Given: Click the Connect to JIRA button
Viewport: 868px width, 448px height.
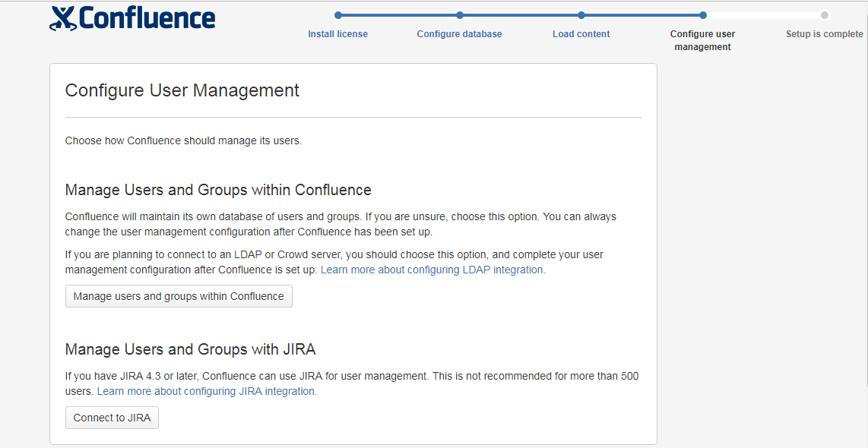Looking at the screenshot, I should point(112,418).
